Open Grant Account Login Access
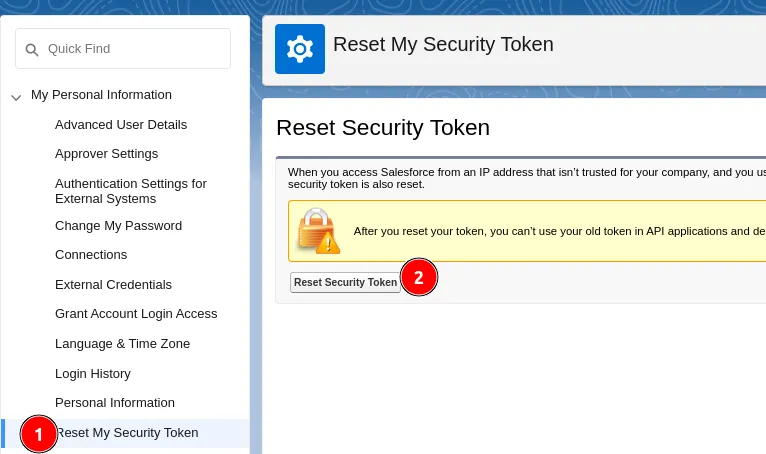Viewport: 766px width, 454px height. (x=136, y=313)
